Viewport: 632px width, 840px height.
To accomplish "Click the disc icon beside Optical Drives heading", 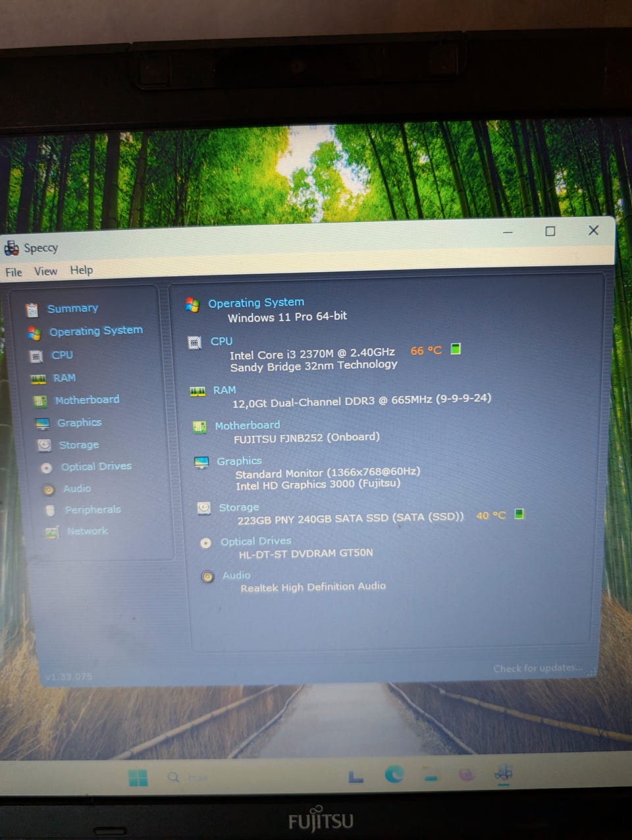I will [x=206, y=543].
